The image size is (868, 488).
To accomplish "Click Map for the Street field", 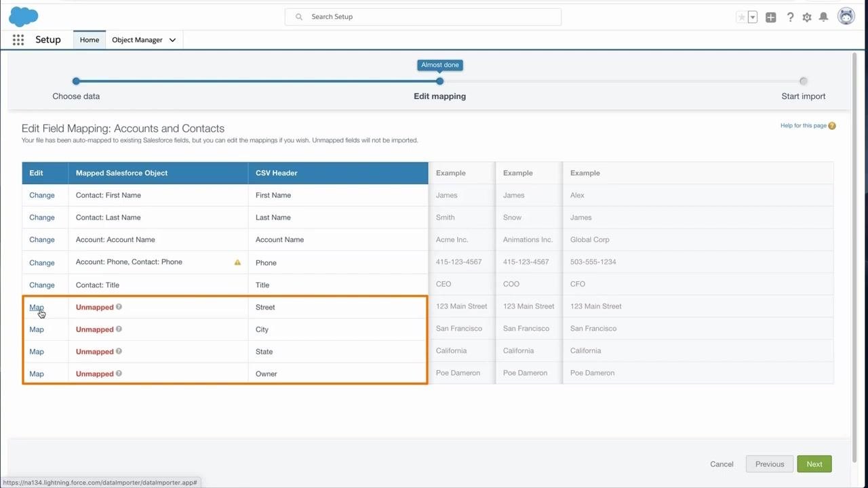I will pos(37,307).
